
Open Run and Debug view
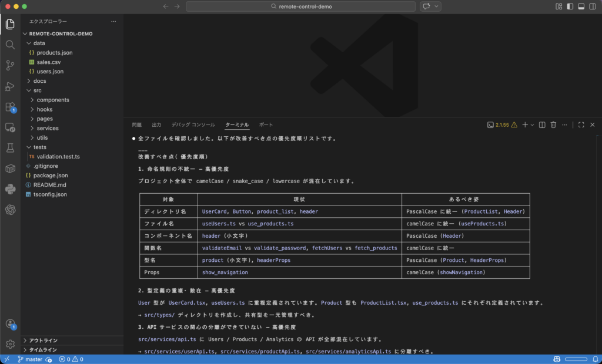pos(10,86)
